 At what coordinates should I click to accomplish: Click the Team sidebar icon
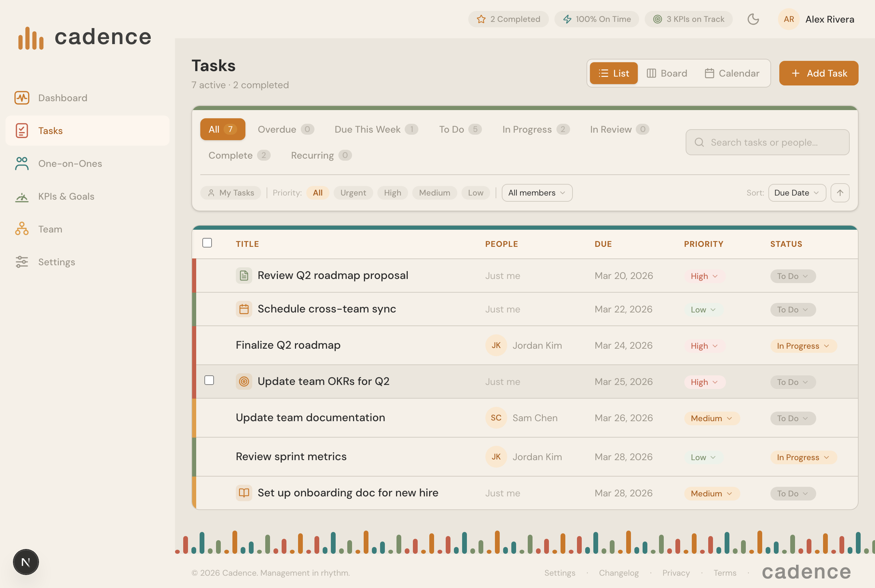[22, 229]
